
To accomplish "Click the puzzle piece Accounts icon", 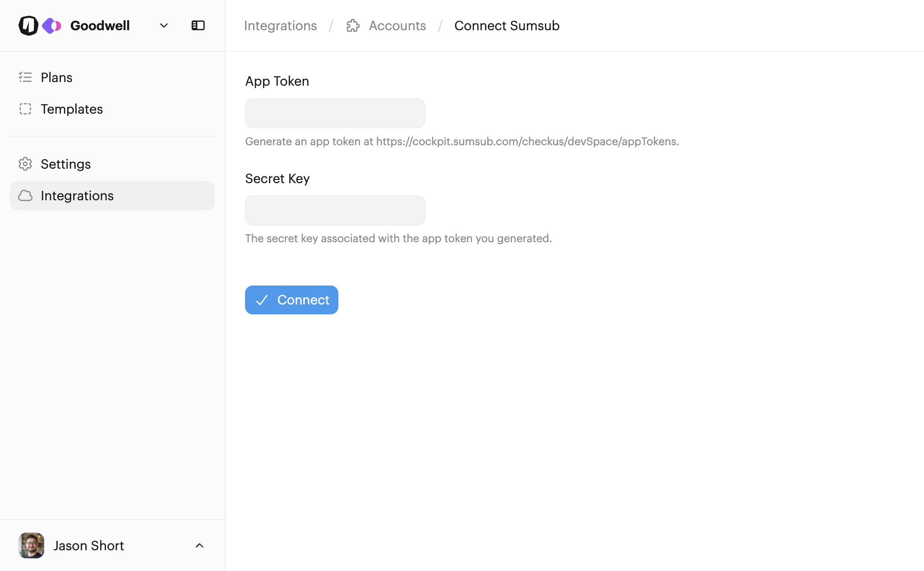I will point(353,26).
